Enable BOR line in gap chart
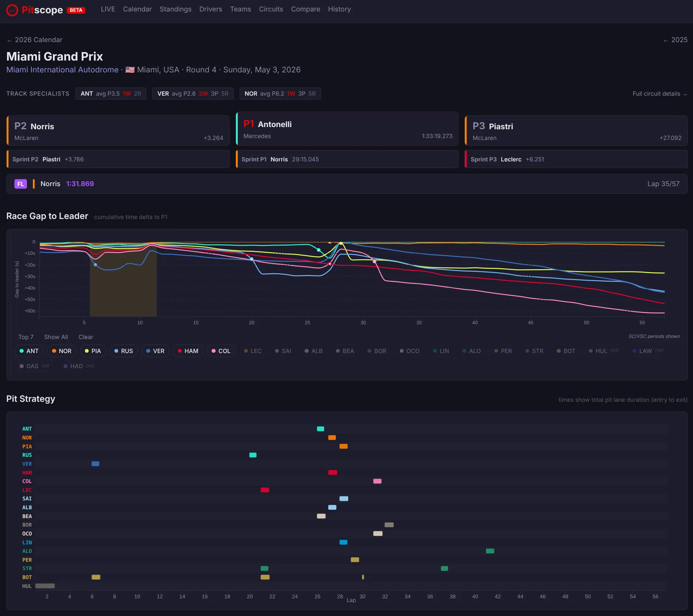693x616 pixels. click(x=377, y=351)
